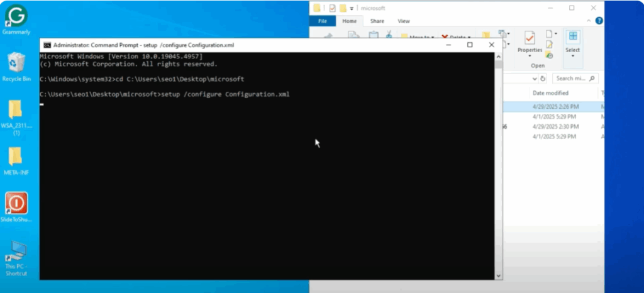Click the New folder icon in Explorer quick access toolbar
This screenshot has width=644, height=293.
click(x=343, y=8)
